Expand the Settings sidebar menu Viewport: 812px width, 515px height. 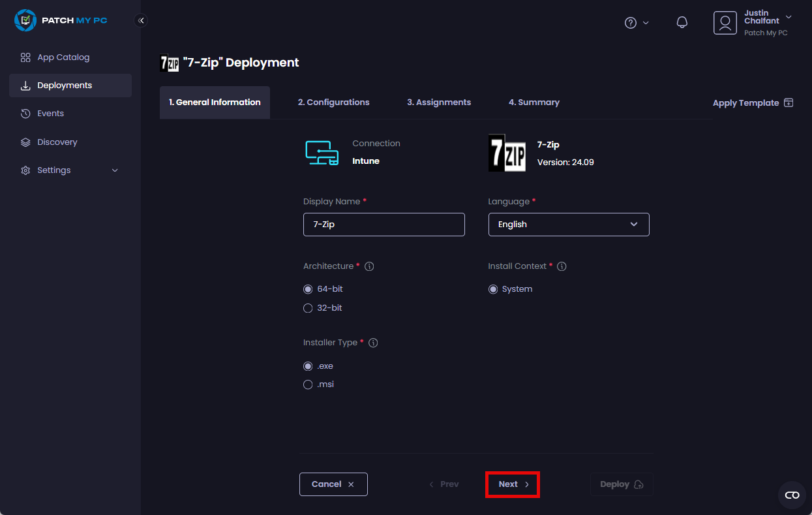coord(70,170)
